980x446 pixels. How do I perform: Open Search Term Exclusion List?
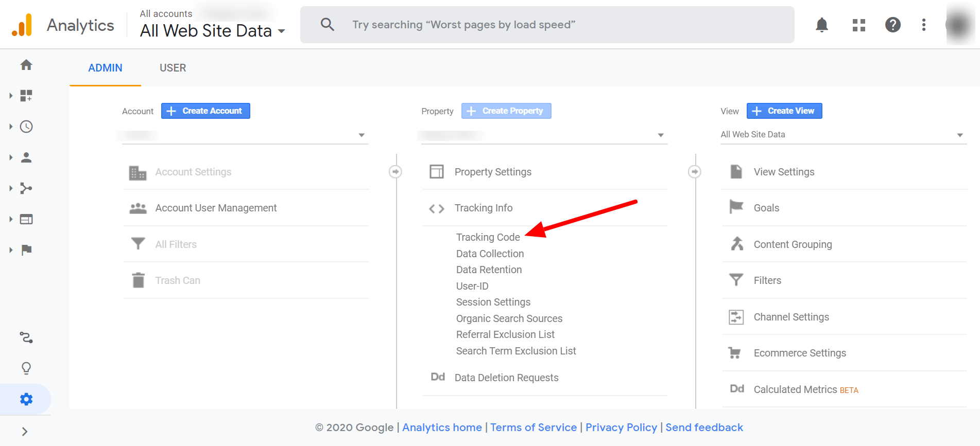point(516,351)
